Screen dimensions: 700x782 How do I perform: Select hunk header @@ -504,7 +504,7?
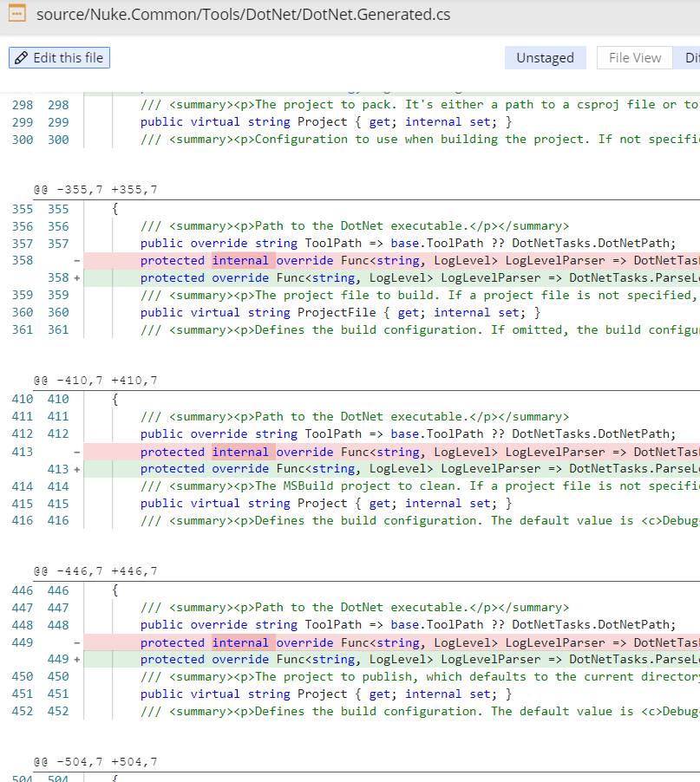(x=95, y=762)
